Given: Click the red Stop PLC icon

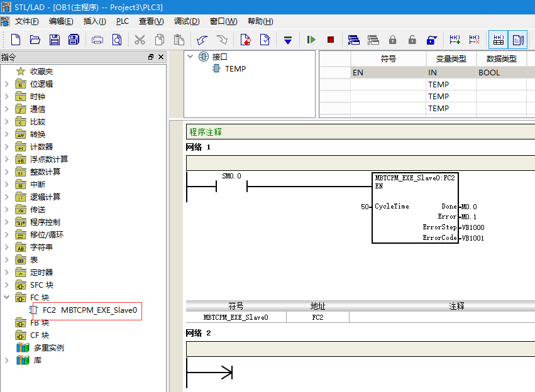Looking at the screenshot, I should pyautogui.click(x=330, y=40).
